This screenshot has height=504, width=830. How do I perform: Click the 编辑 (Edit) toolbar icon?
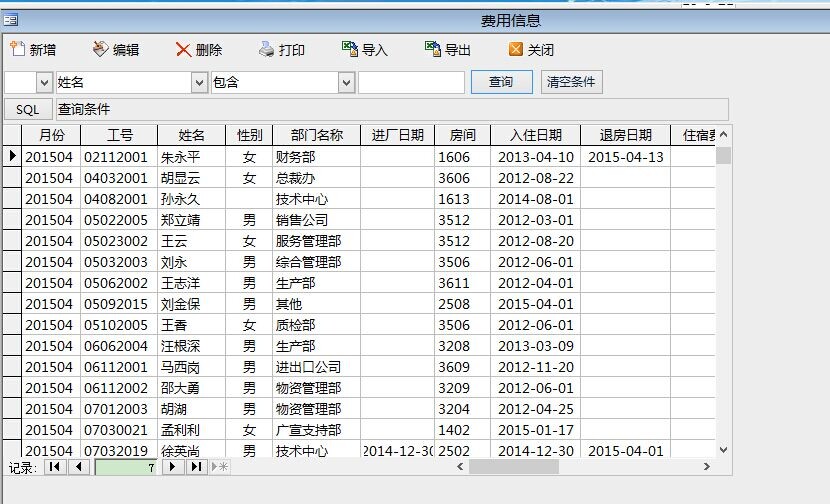click(100, 50)
